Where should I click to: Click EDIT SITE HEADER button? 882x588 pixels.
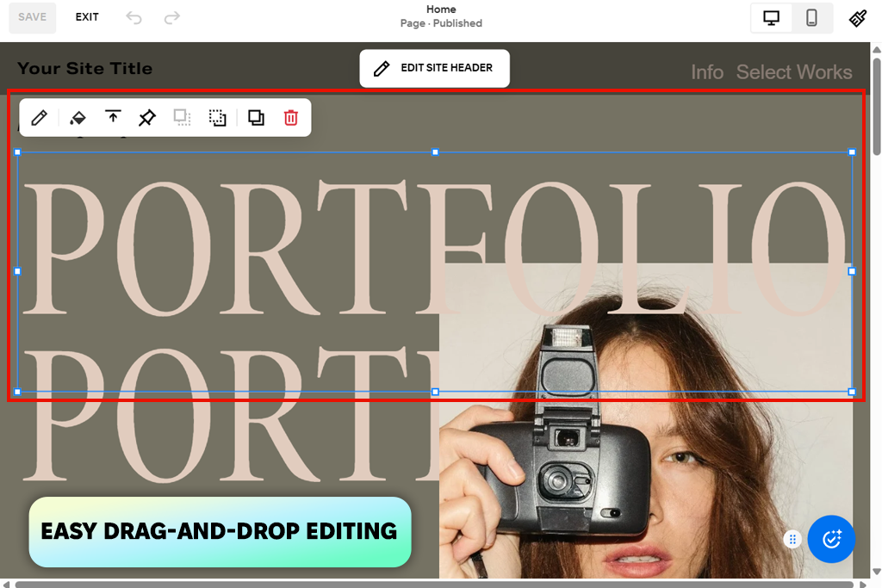click(x=435, y=68)
